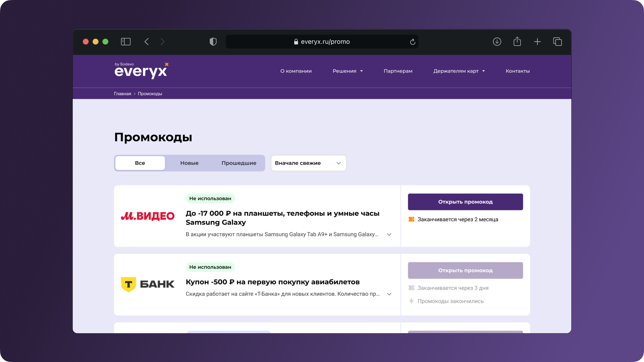The width and height of the screenshot is (644, 362).
Task: Switch filter to Прошедшие
Action: [239, 163]
